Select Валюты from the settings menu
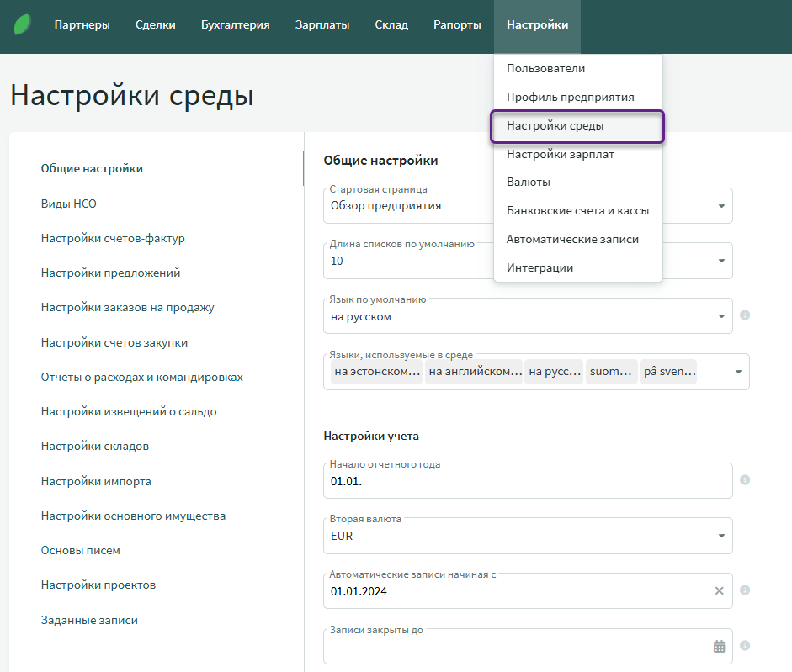The width and height of the screenshot is (792, 672). (528, 182)
